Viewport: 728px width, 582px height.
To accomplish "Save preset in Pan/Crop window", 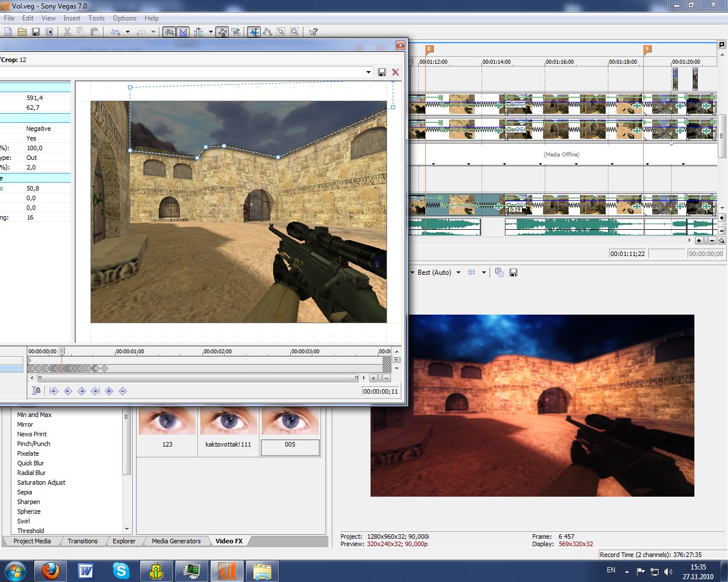I will click(x=382, y=72).
